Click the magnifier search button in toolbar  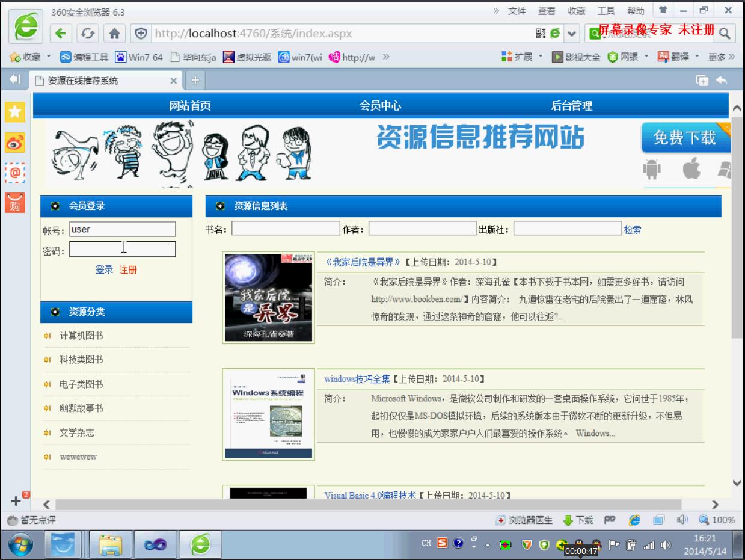(725, 34)
